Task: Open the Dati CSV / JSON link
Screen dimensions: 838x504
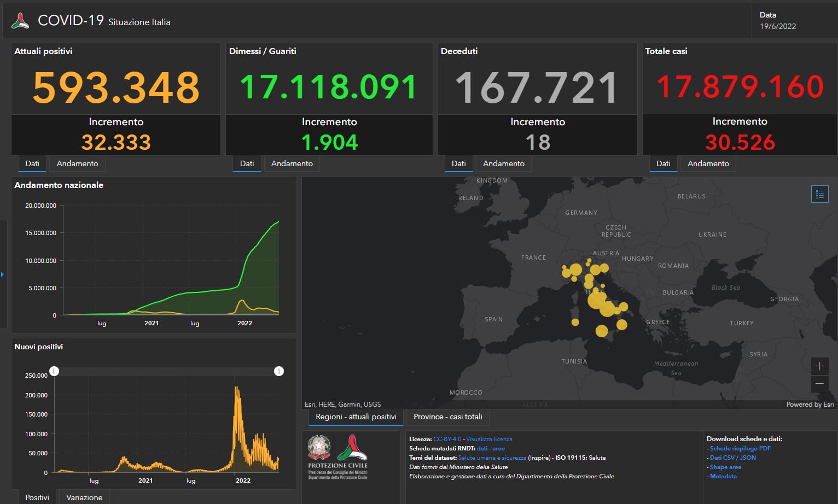Action: tap(732, 458)
